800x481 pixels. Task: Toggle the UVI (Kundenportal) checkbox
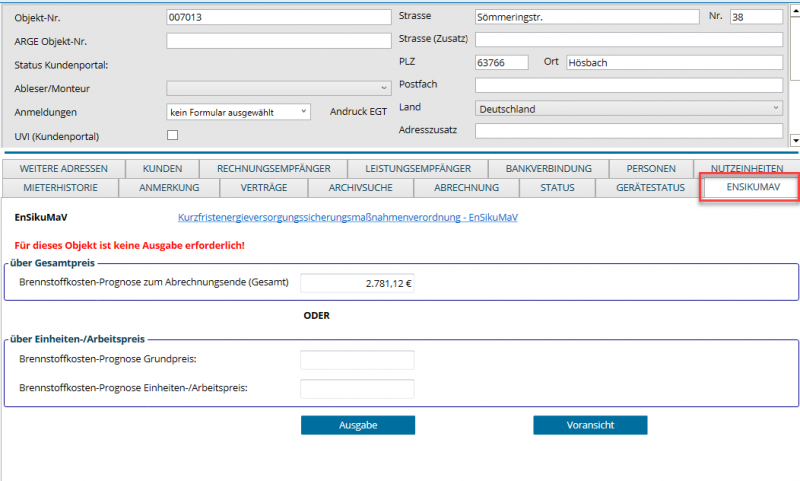coord(172,135)
